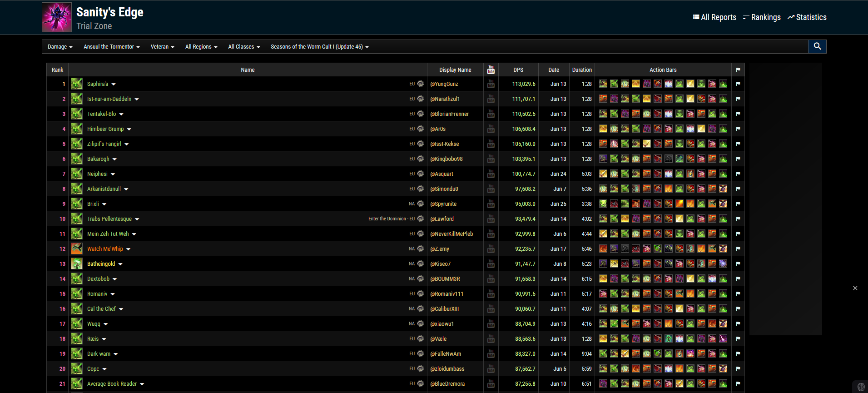Open Seasons of the Worm Cult partition dropdown
Image resolution: width=868 pixels, height=393 pixels.
click(320, 47)
